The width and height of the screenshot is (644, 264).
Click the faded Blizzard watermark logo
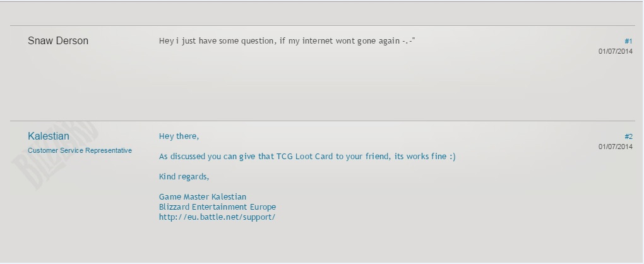(x=55, y=155)
